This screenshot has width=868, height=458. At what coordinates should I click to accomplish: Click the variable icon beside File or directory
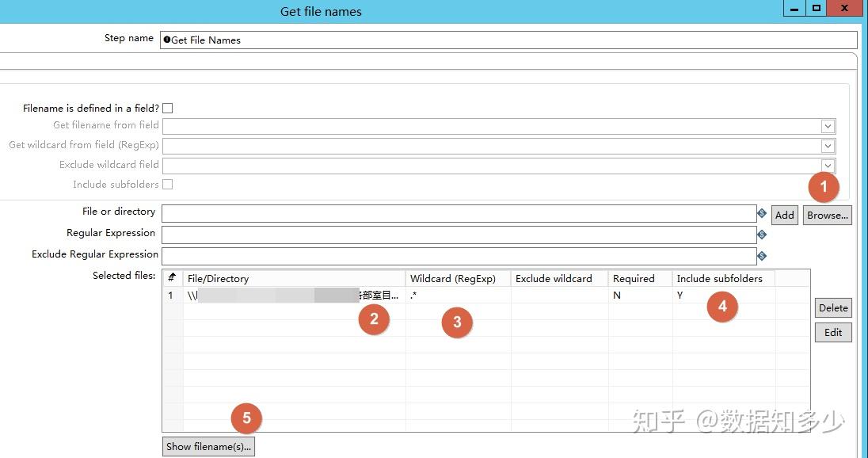click(x=761, y=213)
